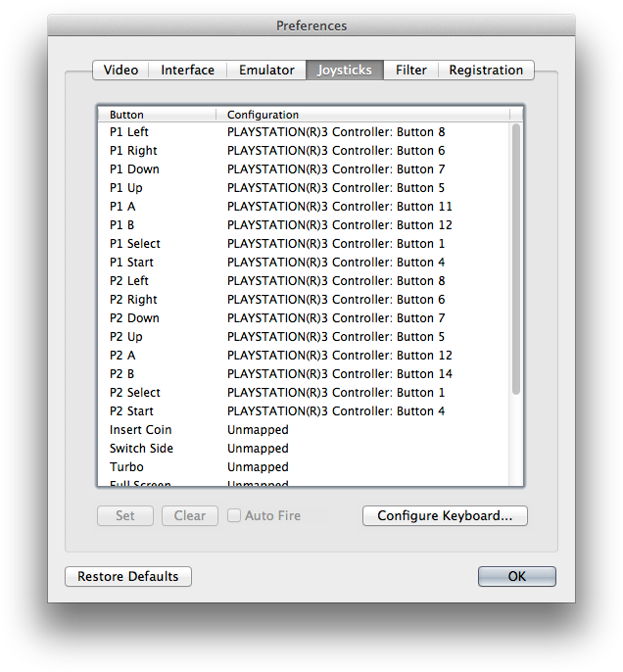Click the Configuration column header
The image size is (623, 672).
(362, 115)
